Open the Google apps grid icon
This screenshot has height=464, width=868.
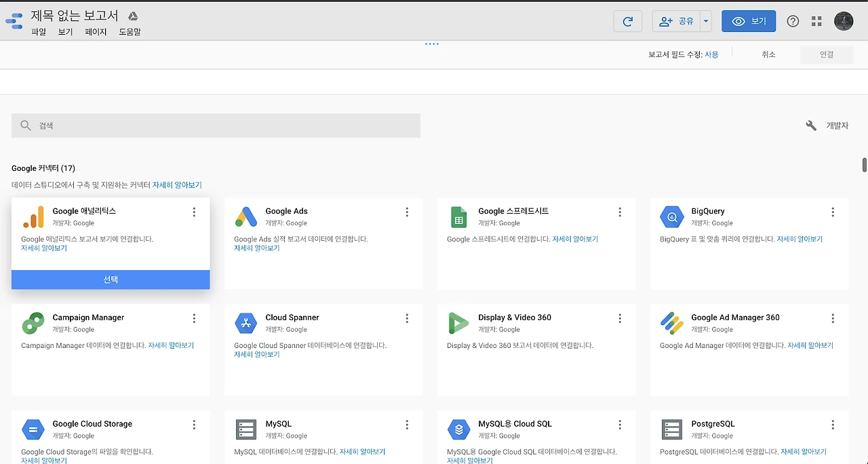(x=816, y=21)
